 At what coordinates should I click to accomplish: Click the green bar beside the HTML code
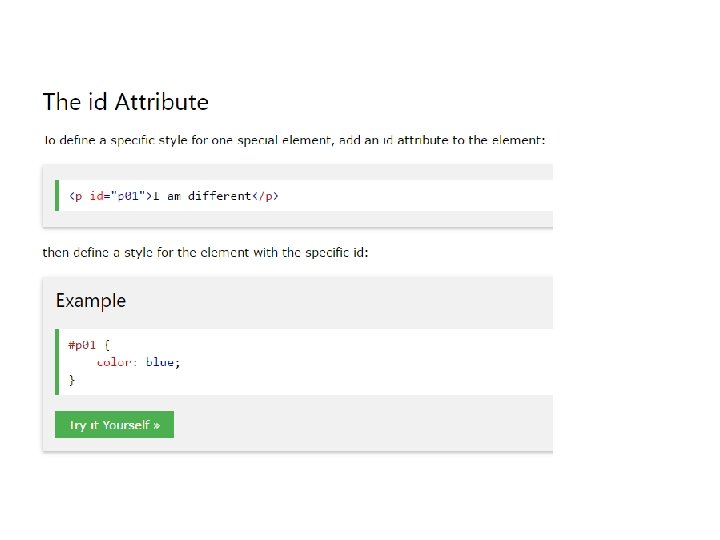pyautogui.click(x=57, y=195)
